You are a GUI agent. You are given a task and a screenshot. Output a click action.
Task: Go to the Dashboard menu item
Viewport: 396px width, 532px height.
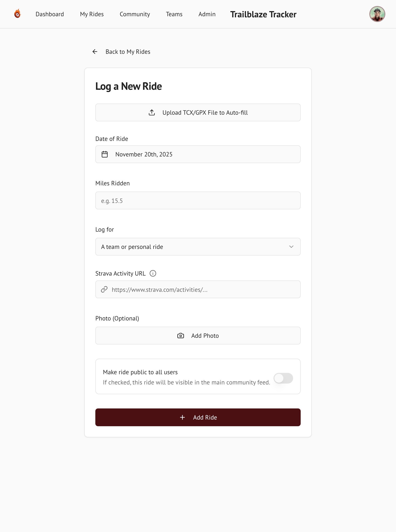pos(50,14)
